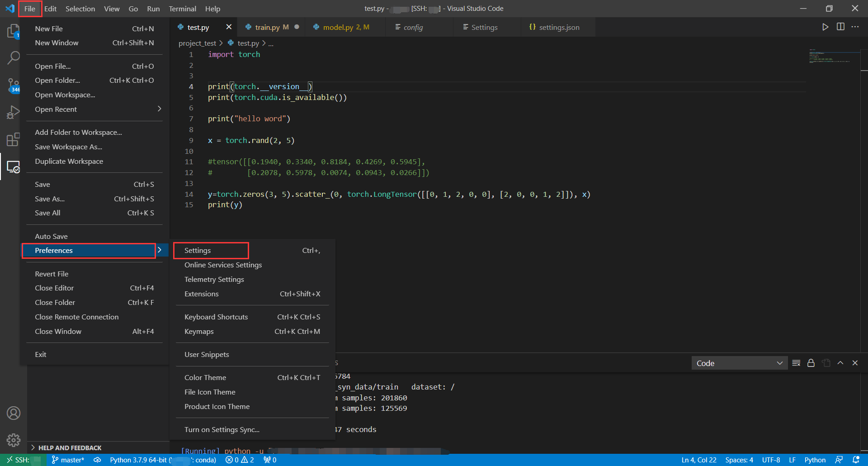The image size is (868, 466).
Task: Close the bottom output panel
Action: [x=855, y=363]
